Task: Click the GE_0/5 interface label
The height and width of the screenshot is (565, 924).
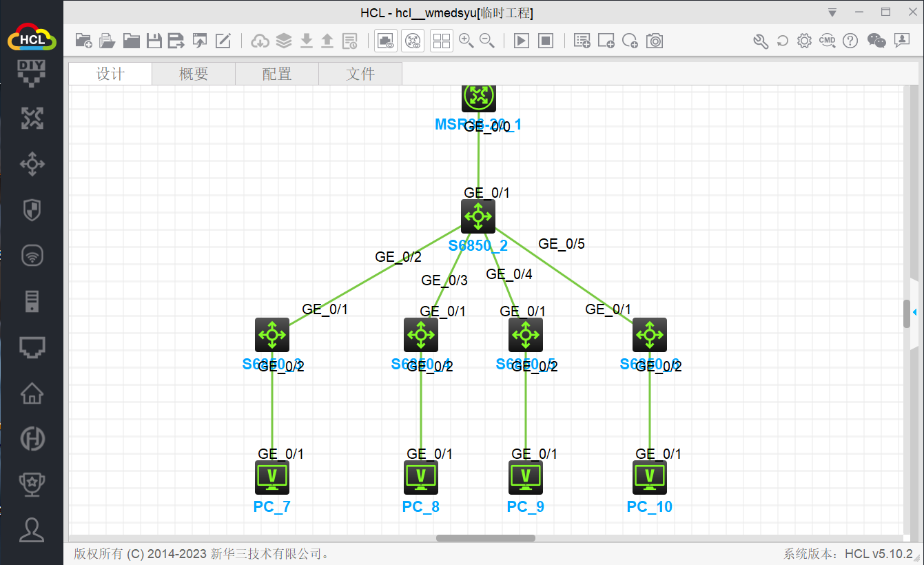Action: 562,244
